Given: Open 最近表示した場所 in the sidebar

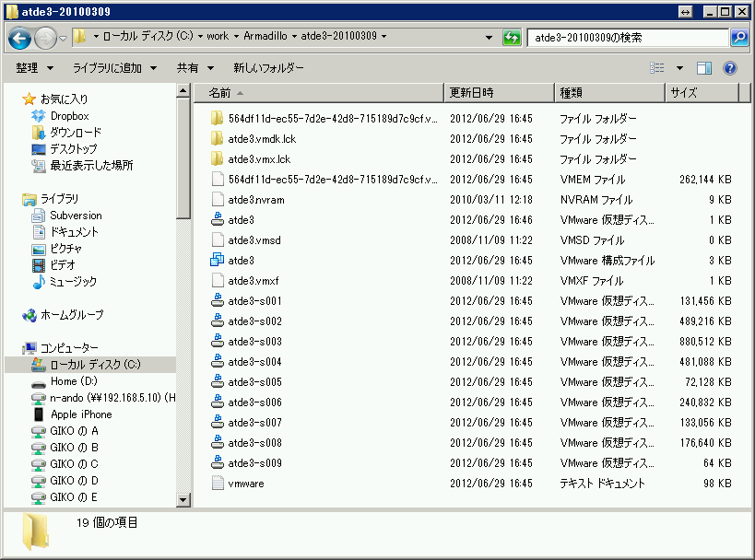Looking at the screenshot, I should click(82, 166).
